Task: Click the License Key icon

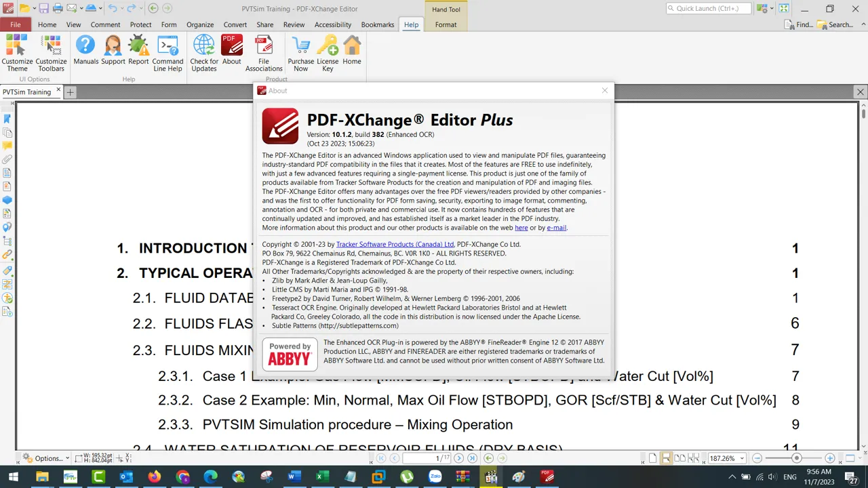Action: (328, 54)
